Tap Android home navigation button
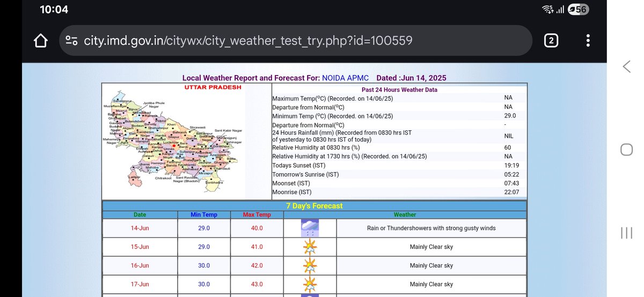The height and width of the screenshot is (297, 644). coord(626,150)
